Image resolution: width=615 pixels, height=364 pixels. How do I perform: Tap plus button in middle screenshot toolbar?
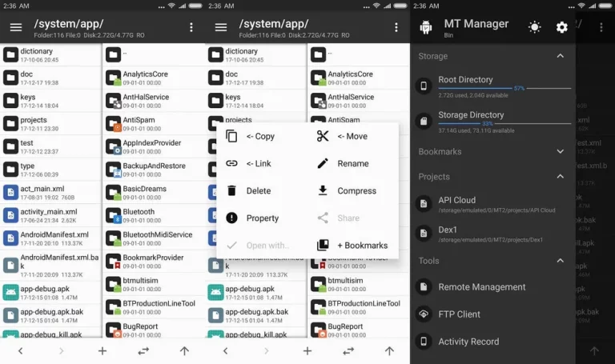[x=307, y=351]
